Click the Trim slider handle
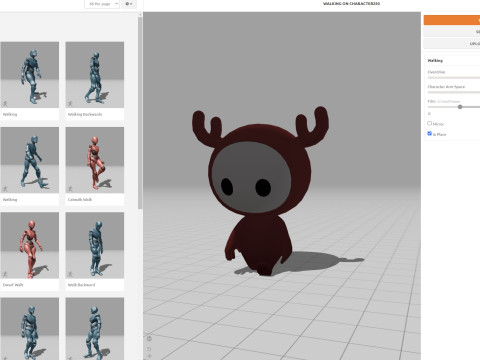Screen dimensions: 480x360 coord(460,107)
